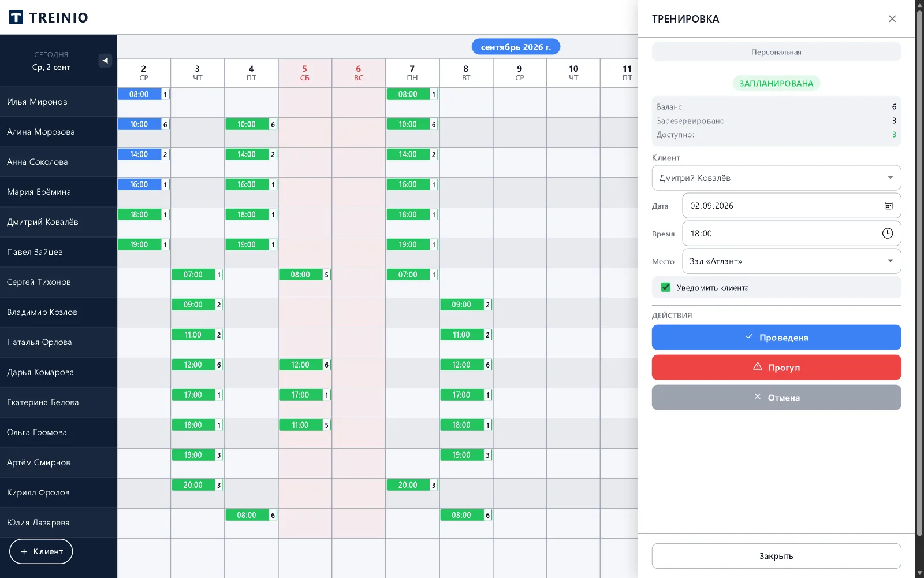Click the 5 СБ day column header
The image size is (924, 578).
pos(305,73)
